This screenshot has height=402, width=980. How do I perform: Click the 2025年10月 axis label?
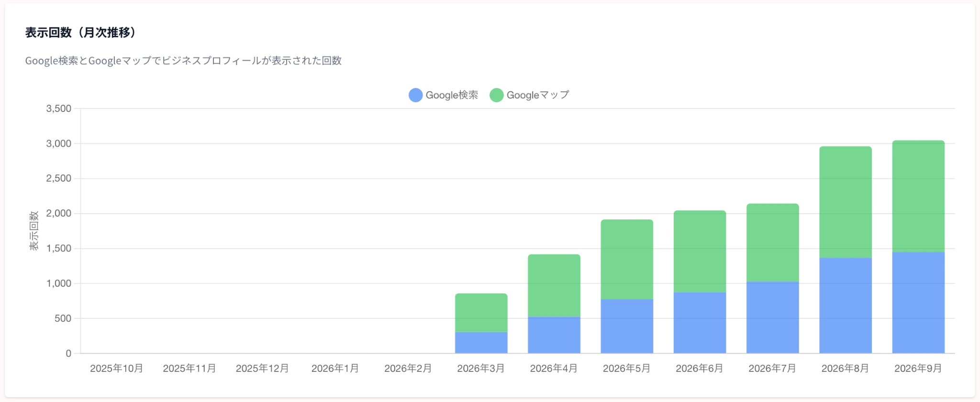point(117,369)
